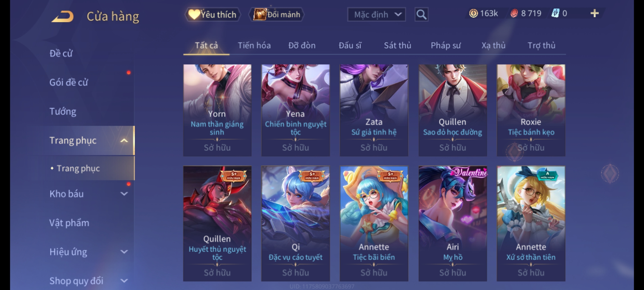Tap the blue voucher currency icon
The width and height of the screenshot is (644, 290).
pos(555,13)
